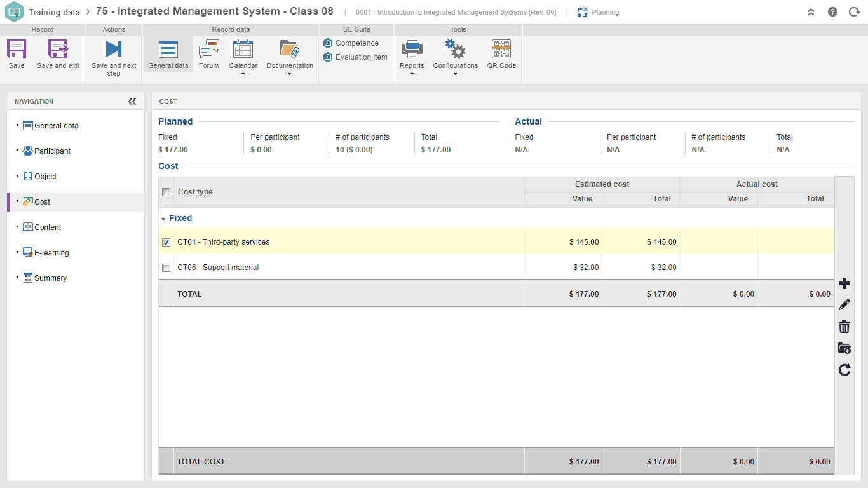Collapse the Navigation panel

coord(132,102)
